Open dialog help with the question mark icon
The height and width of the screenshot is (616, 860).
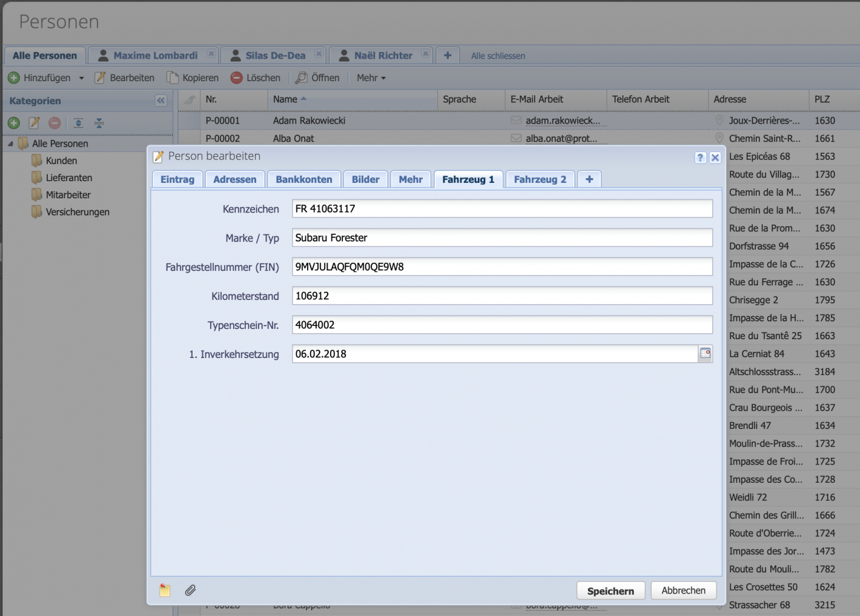[700, 157]
